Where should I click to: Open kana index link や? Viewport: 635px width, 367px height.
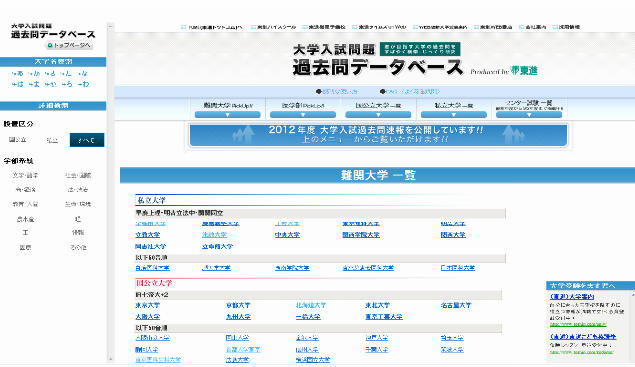[x=50, y=84]
